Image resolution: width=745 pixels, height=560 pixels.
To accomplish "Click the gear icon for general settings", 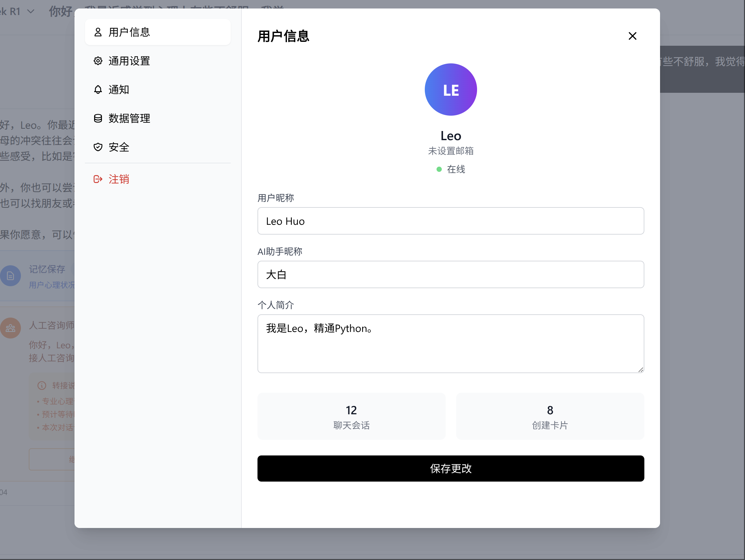I will pyautogui.click(x=98, y=61).
